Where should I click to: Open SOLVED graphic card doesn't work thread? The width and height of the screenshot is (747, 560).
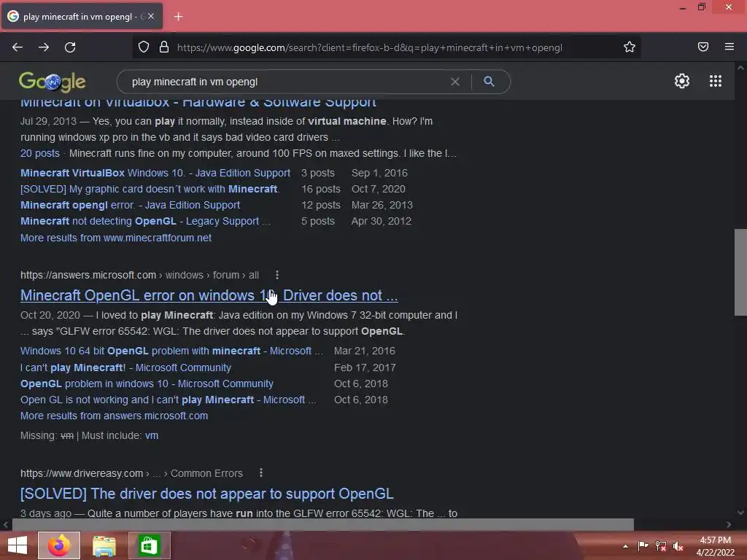pyautogui.click(x=150, y=189)
